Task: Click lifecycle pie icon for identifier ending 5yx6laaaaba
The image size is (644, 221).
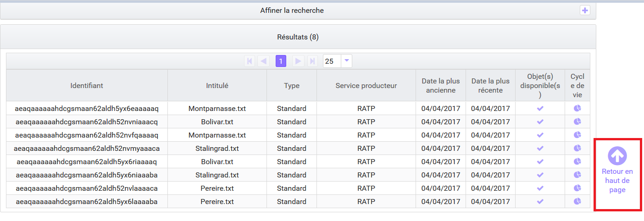Action: click(x=577, y=201)
